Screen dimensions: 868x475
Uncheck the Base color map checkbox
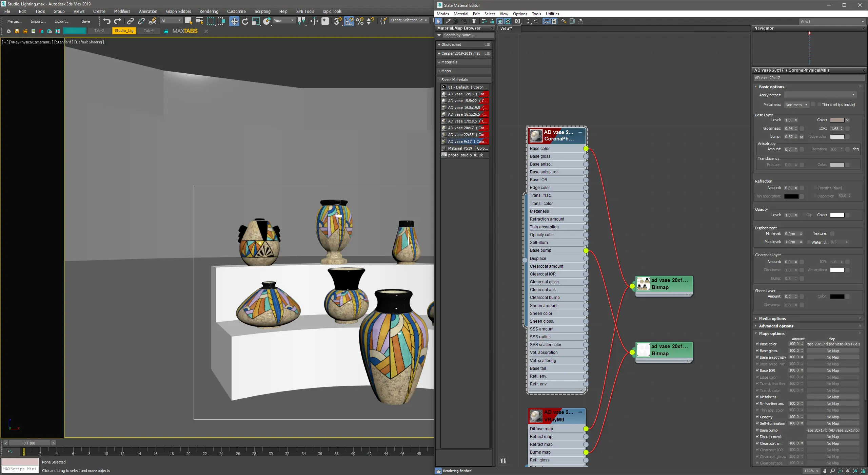pos(757,344)
